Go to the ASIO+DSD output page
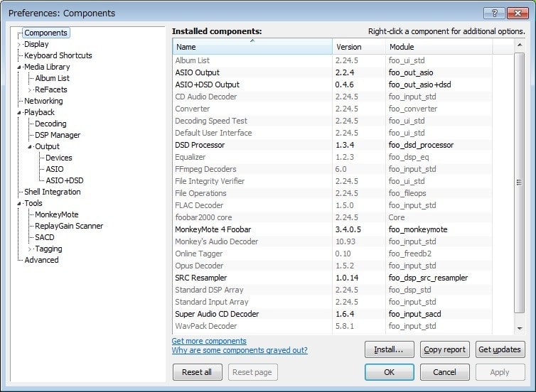The height and width of the screenshot is (392, 536). point(65,180)
